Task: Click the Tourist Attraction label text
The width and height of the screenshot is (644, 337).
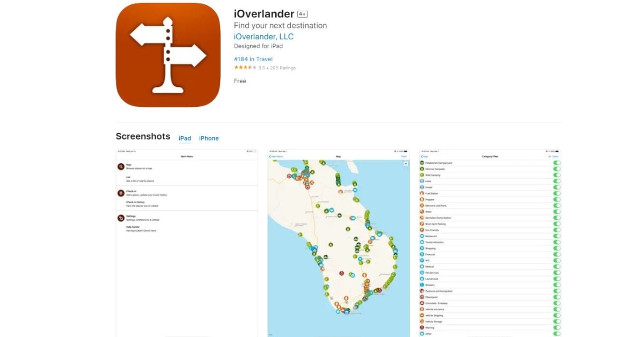Action: [x=435, y=243]
